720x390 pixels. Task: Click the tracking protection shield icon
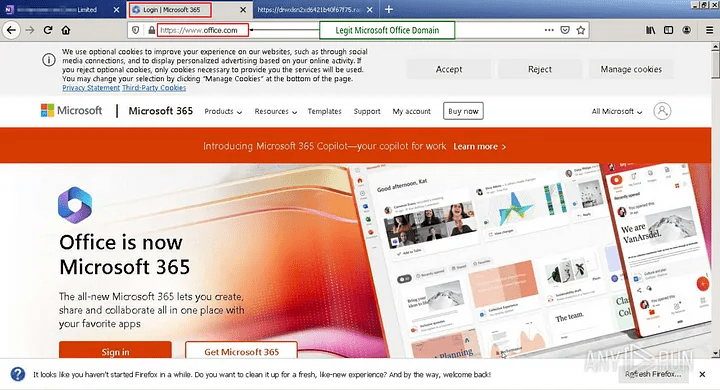tap(135, 30)
